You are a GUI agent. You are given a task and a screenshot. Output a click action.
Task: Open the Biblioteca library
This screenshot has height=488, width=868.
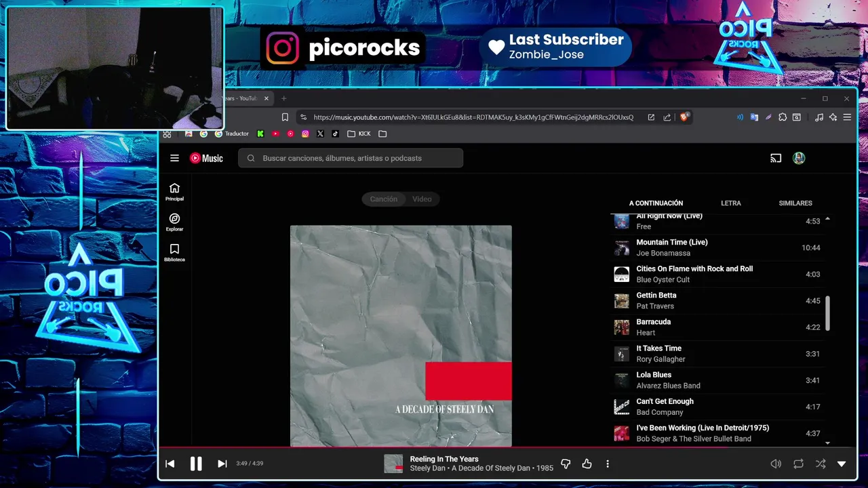174,253
